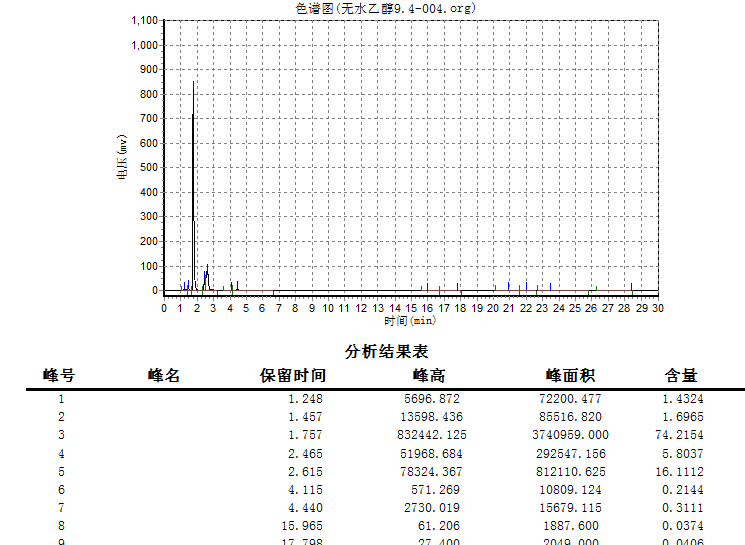The width and height of the screenshot is (745, 545).
Task: Click the 峰号 column header
Action: point(59,375)
